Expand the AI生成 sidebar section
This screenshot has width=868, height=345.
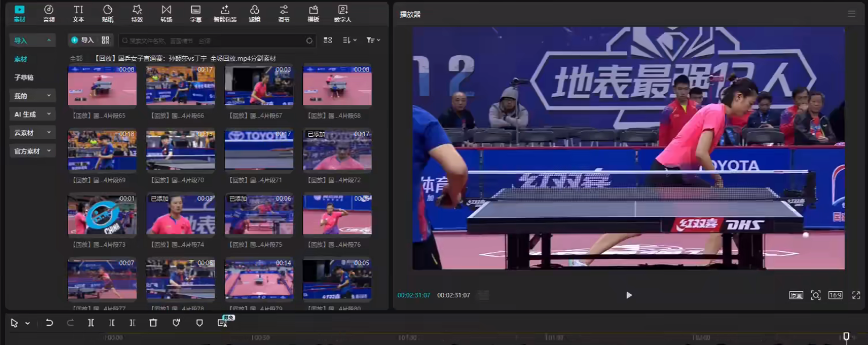(x=32, y=114)
